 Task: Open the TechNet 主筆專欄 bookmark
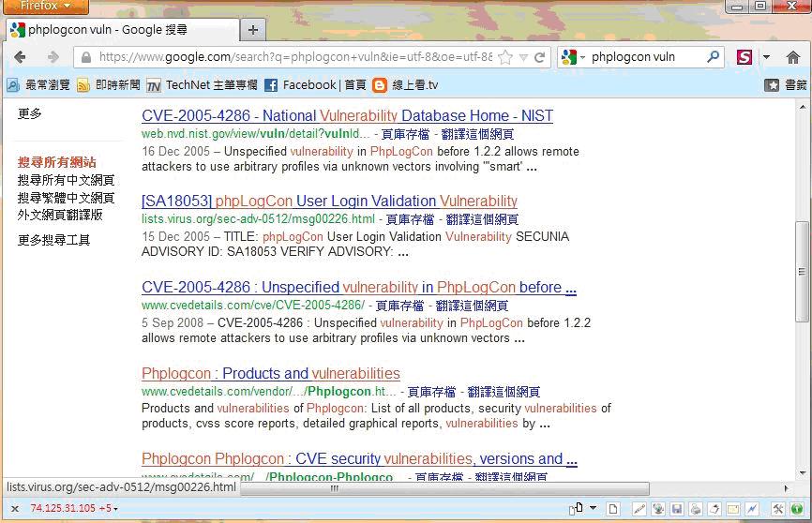[x=202, y=85]
